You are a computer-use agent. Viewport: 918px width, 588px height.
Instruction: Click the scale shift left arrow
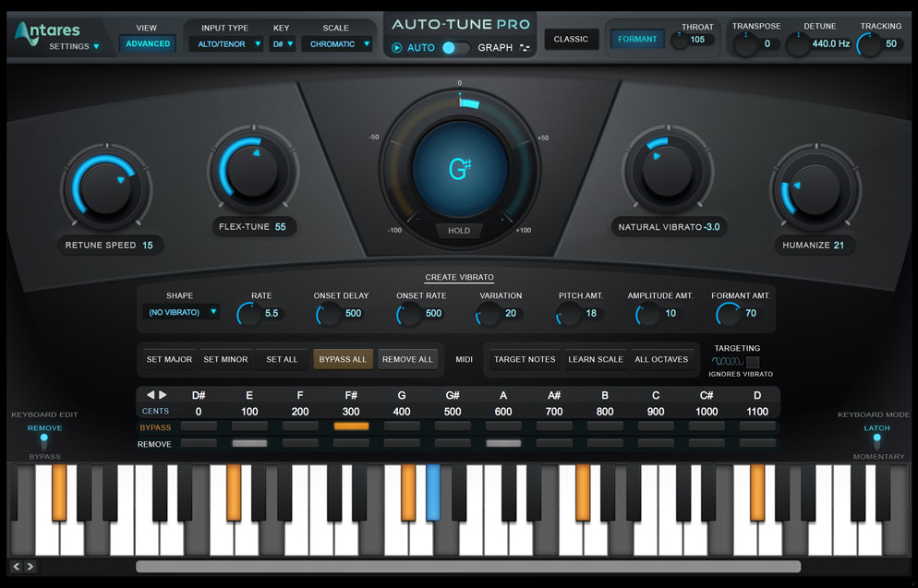(x=151, y=395)
